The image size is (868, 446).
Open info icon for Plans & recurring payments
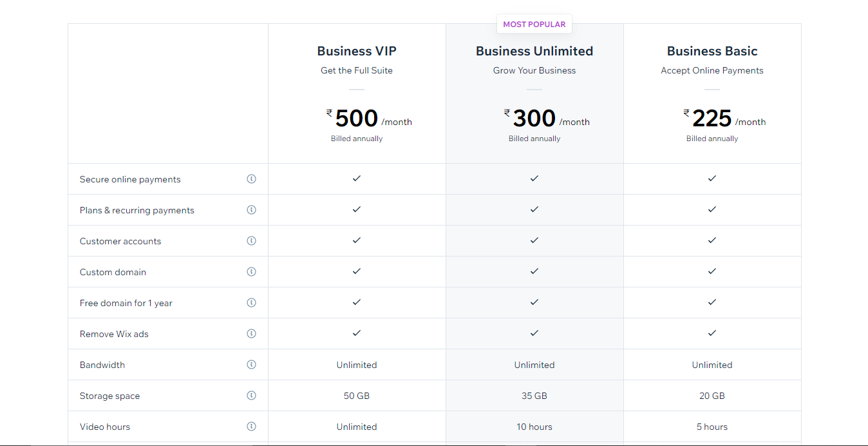[x=251, y=210]
